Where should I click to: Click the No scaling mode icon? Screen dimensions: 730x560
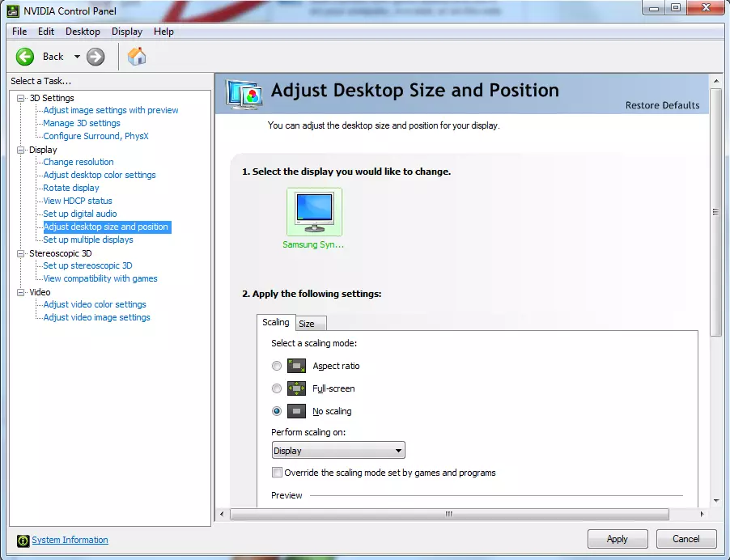296,411
